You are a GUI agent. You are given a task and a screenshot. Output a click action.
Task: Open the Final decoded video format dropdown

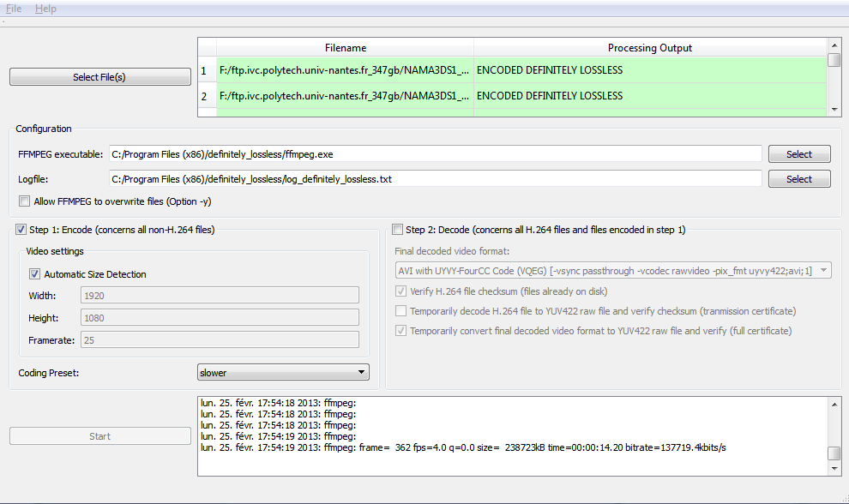pos(613,271)
